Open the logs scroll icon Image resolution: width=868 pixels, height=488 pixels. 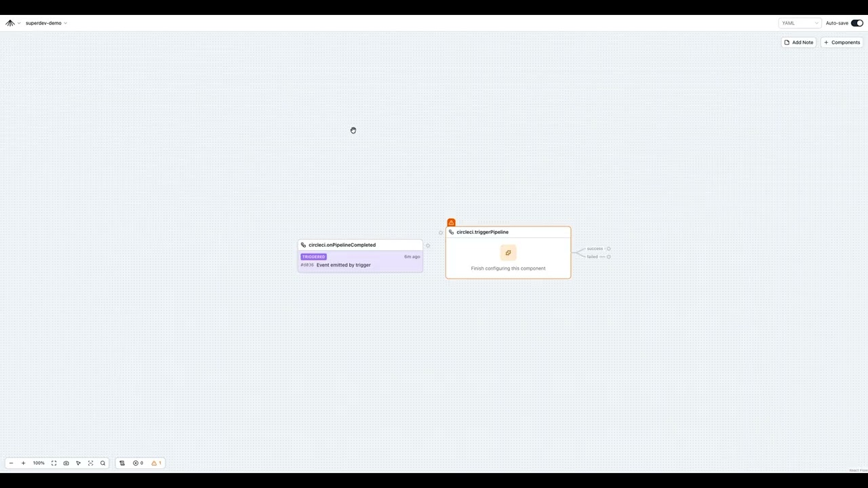coord(122,463)
